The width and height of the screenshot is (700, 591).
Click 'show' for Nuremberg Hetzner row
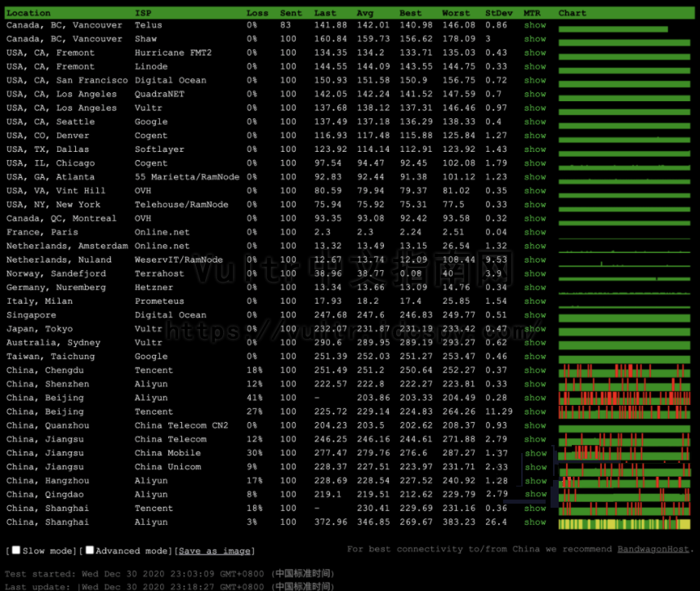(x=535, y=287)
